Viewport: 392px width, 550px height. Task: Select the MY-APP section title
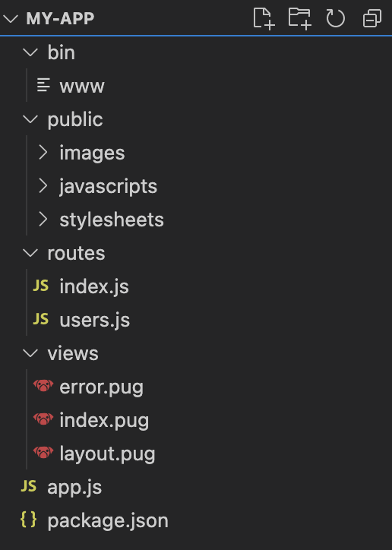(x=60, y=18)
